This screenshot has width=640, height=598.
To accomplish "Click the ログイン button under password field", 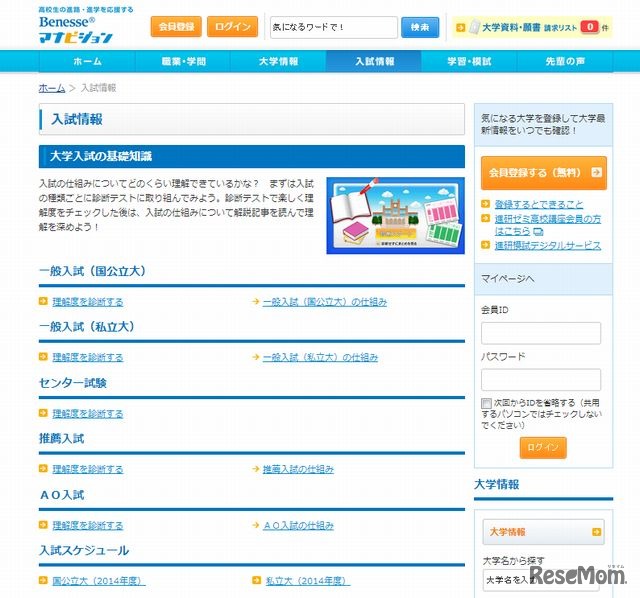I will pos(543,448).
